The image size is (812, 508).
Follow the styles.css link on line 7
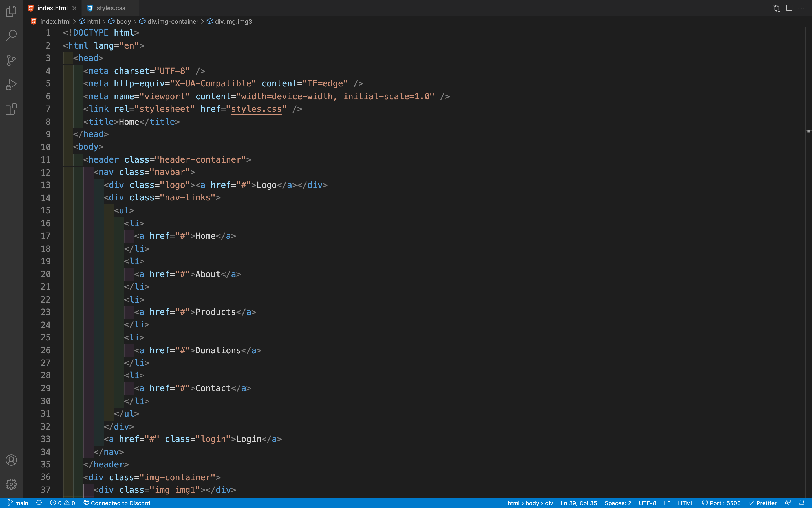click(x=256, y=109)
